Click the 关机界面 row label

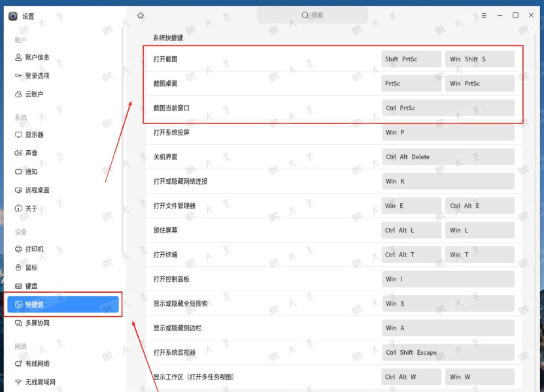(165, 157)
